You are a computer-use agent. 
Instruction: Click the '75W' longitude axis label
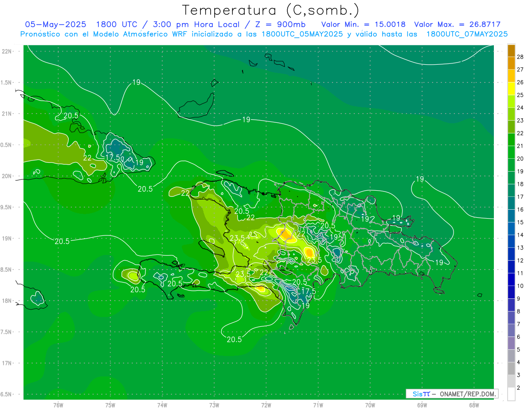coord(110,405)
